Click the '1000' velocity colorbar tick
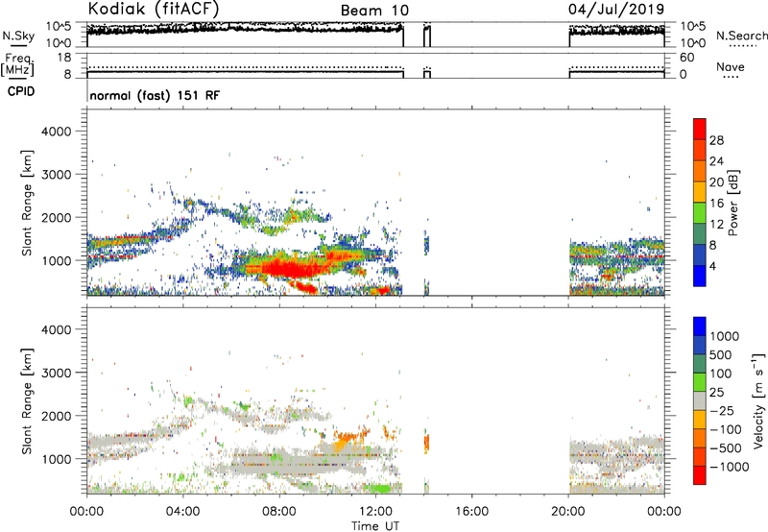The width and height of the screenshot is (768, 532). (x=725, y=336)
